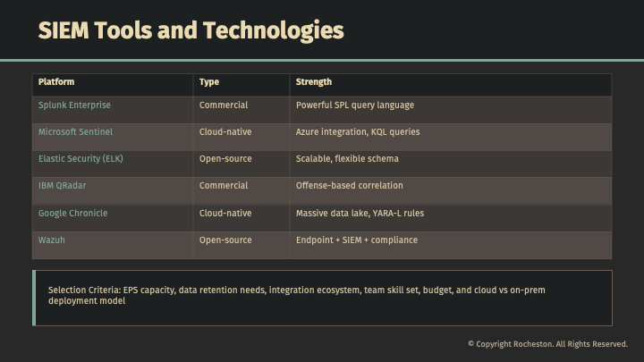The image size is (644, 362).
Task: Select the Strength column header
Action: (314, 82)
